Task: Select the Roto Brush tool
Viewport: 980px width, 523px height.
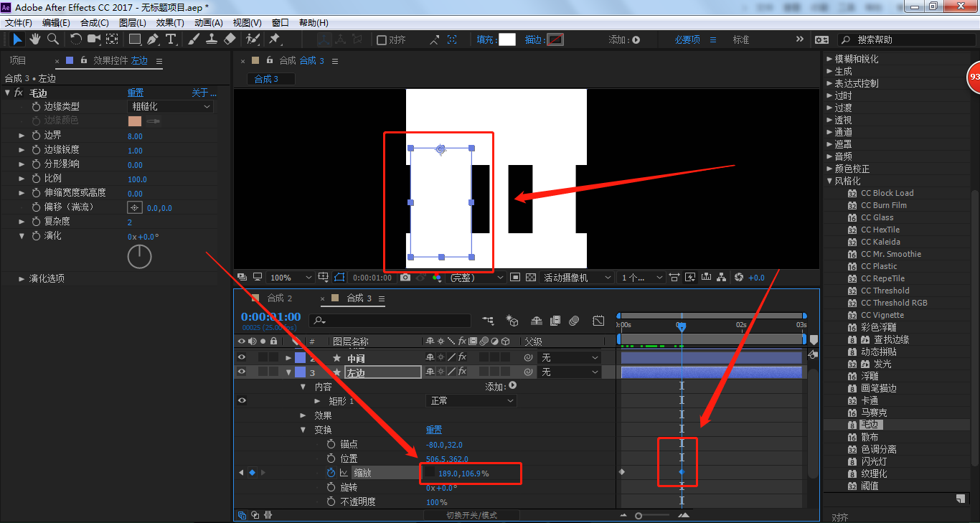Action: click(x=253, y=39)
